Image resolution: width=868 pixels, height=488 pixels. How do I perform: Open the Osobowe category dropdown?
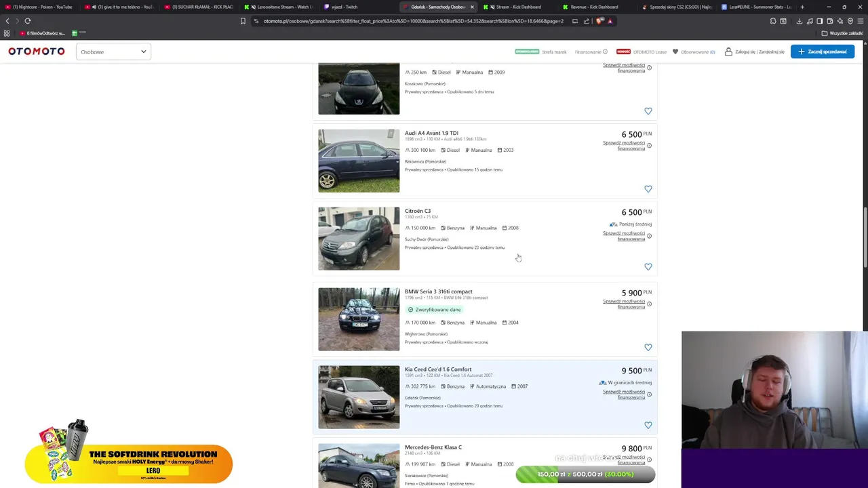113,52
